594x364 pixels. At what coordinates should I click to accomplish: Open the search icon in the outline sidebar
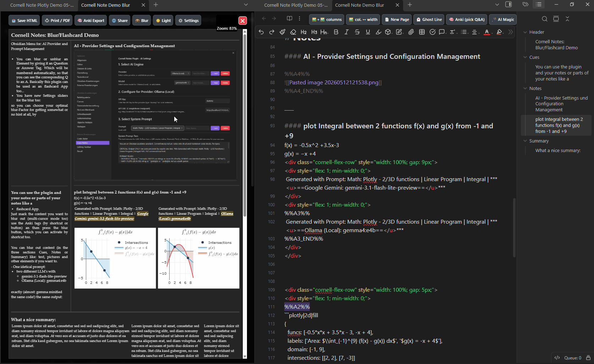pos(545,19)
